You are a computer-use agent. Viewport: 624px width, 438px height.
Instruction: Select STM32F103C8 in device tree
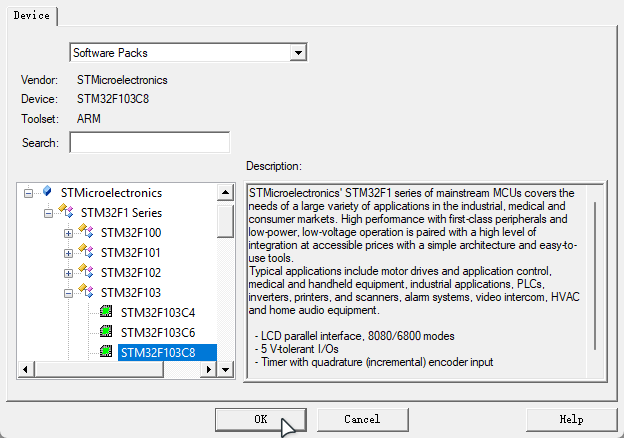167,352
